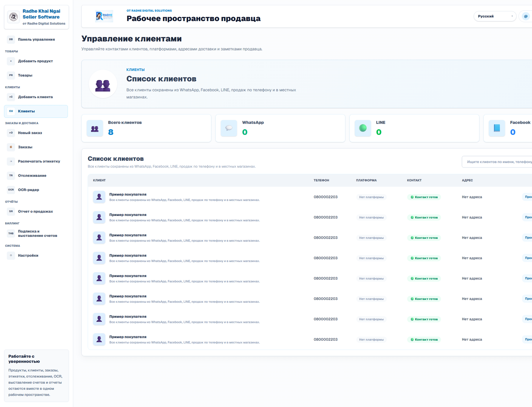Click the TR icon for Отслеживание
Viewport: 532px width, 407px height.
click(x=11, y=175)
